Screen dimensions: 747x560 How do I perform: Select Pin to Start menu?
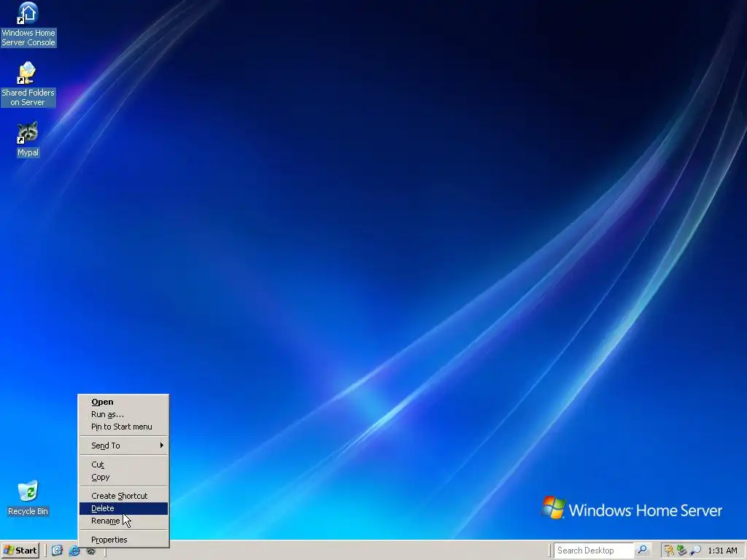coord(123,427)
